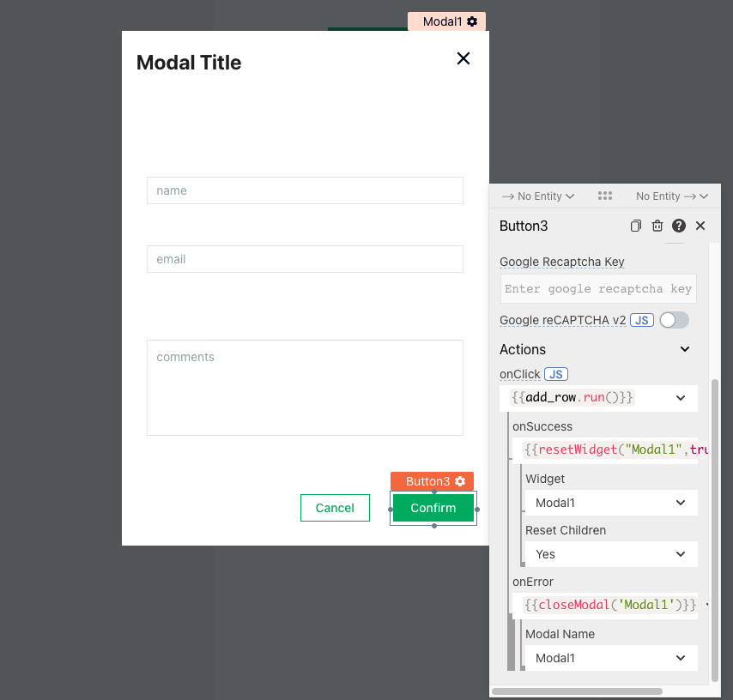Toggle the Google reCAPTCHA v2 switch
Viewport: 733px width, 700px height.
coord(674,320)
